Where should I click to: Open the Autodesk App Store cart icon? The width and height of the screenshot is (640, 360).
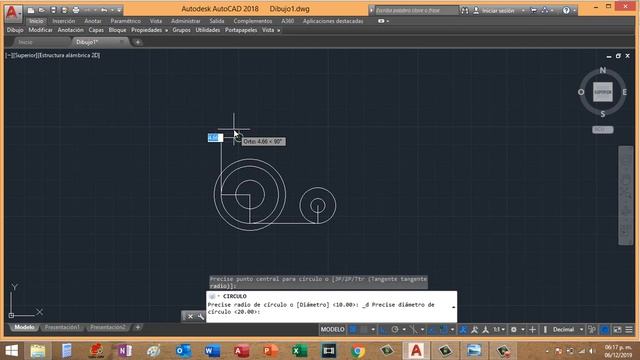point(533,11)
